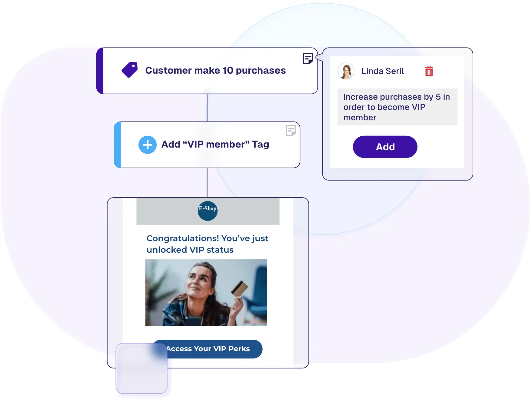
Task: Click the Access Your VIP Perks button
Action: pos(208,349)
